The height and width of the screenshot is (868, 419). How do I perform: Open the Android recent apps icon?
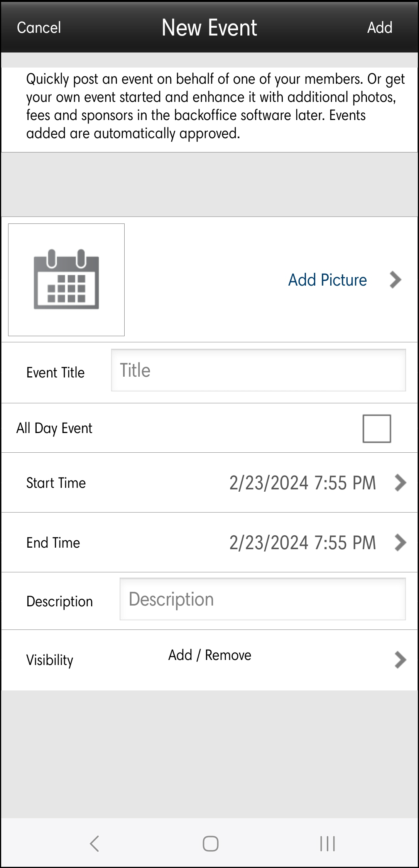pyautogui.click(x=327, y=843)
